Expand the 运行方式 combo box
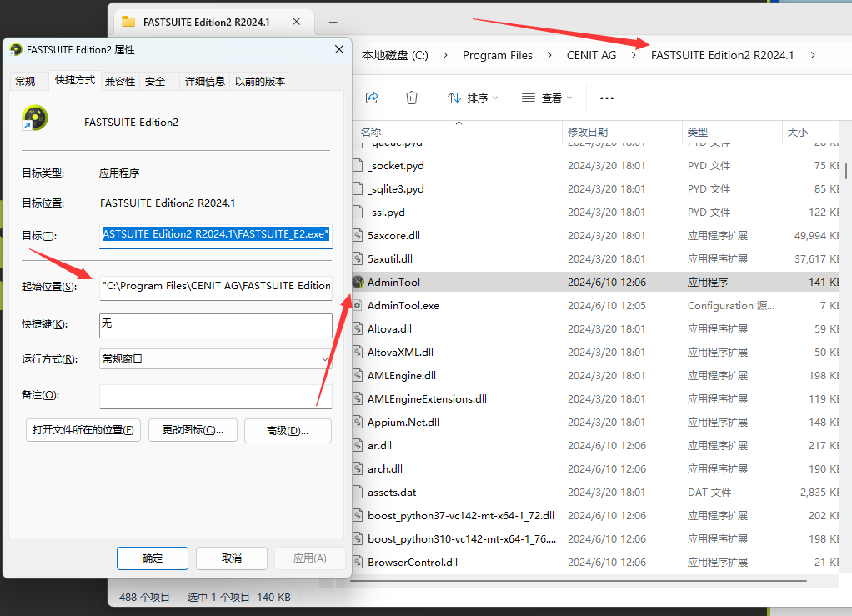The height and width of the screenshot is (616, 852). 324,359
